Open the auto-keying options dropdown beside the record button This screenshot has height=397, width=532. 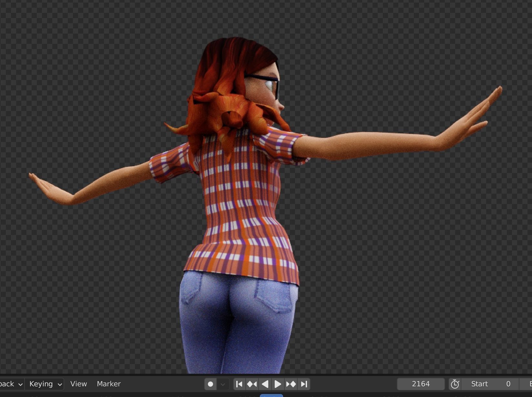[223, 384]
